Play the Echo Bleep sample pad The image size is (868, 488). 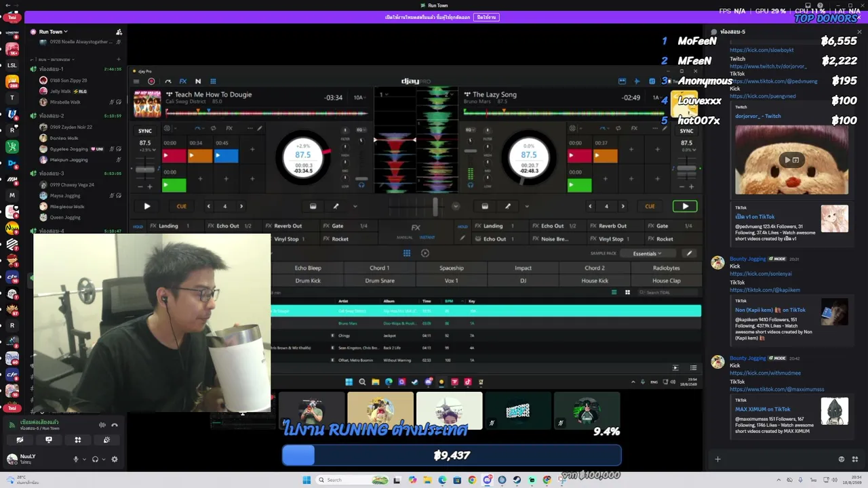coord(308,268)
